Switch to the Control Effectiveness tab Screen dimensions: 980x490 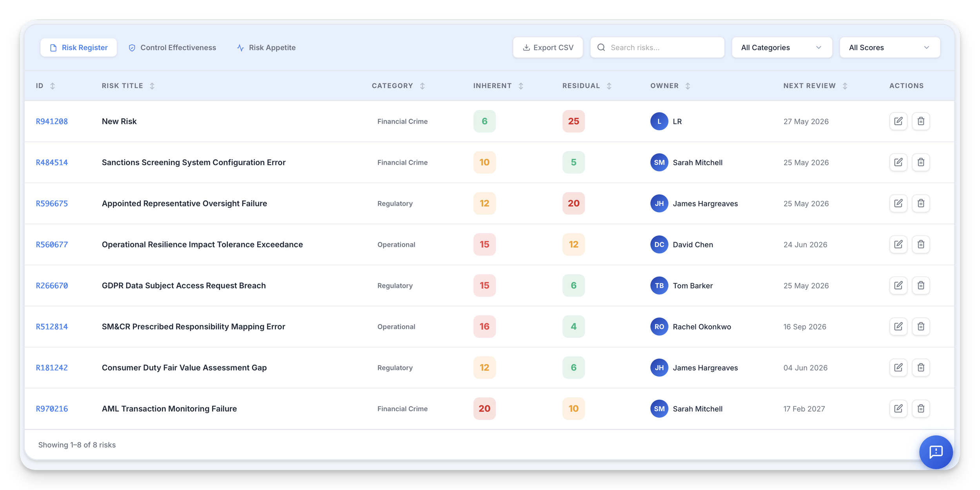[x=172, y=47]
